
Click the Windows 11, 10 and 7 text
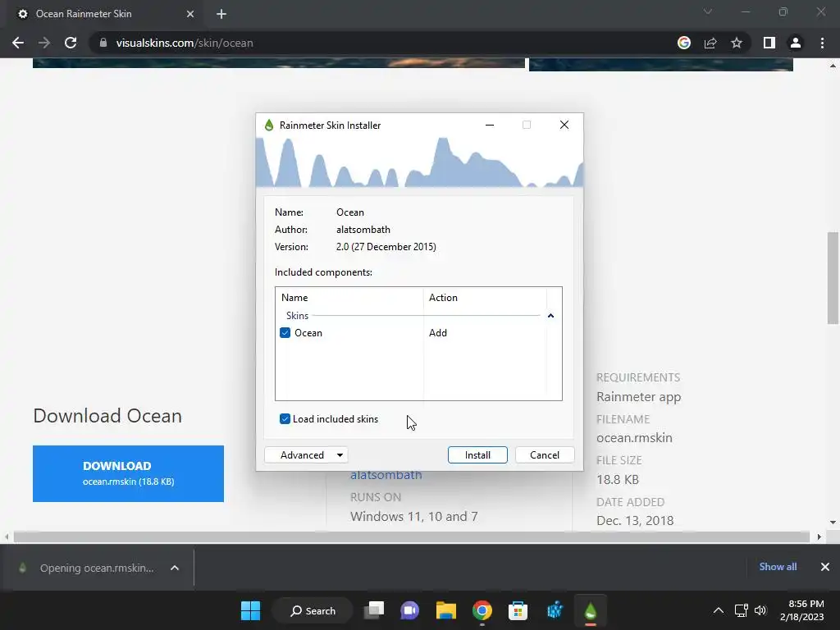point(414,517)
